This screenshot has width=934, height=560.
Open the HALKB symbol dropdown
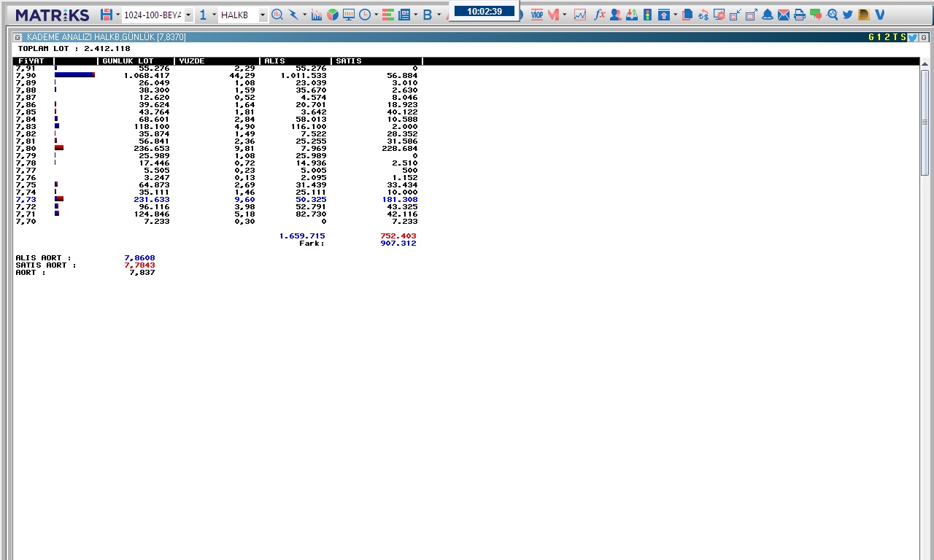point(263,15)
